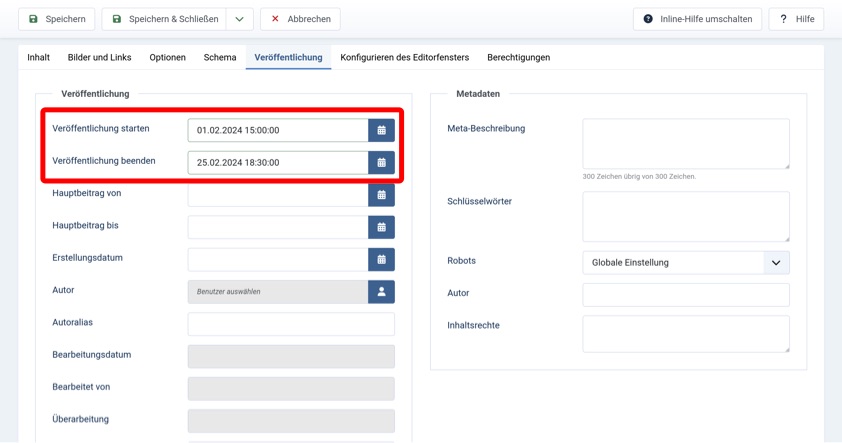
Task: Click calendar icon for Hauptbeitrag von
Action: point(381,195)
